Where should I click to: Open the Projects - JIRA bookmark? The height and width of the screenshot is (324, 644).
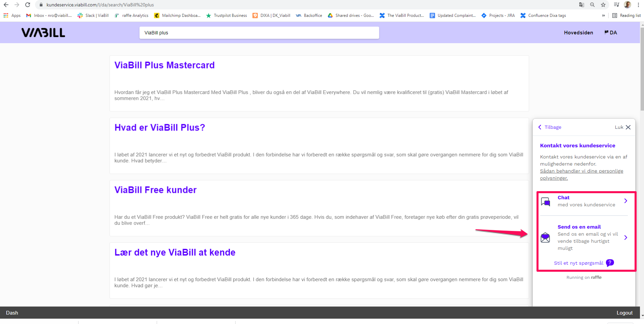tap(498, 16)
